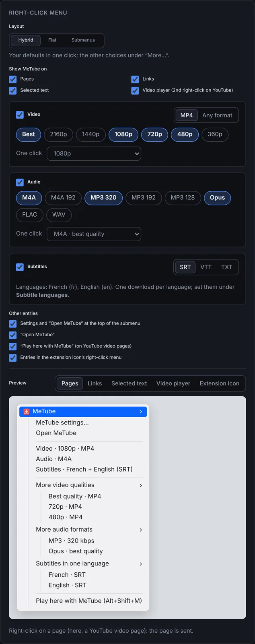
Task: Disable the Video section checkbox
Action: point(20,115)
